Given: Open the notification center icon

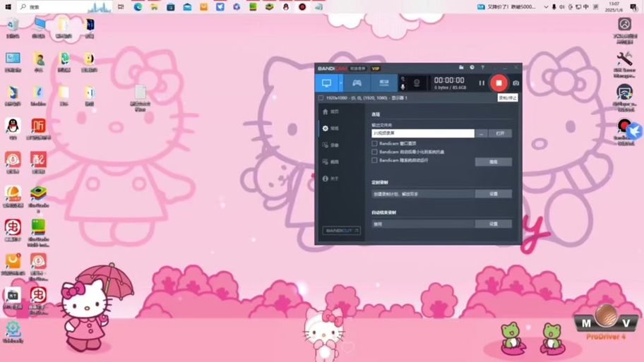Looking at the screenshot, I should coord(633,6).
